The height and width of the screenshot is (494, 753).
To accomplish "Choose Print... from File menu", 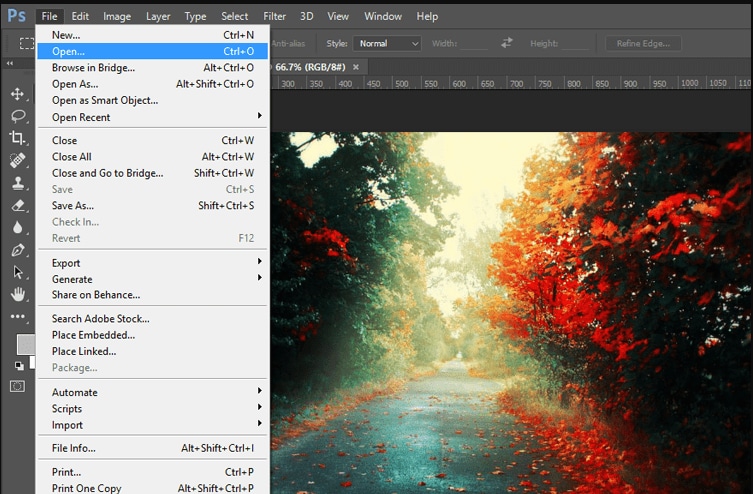I will [153, 472].
